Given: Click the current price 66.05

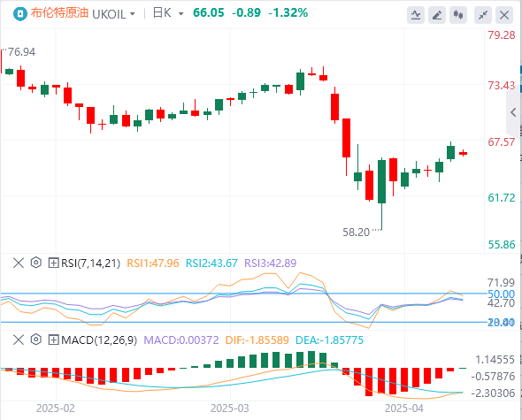Looking at the screenshot, I should 209,13.
